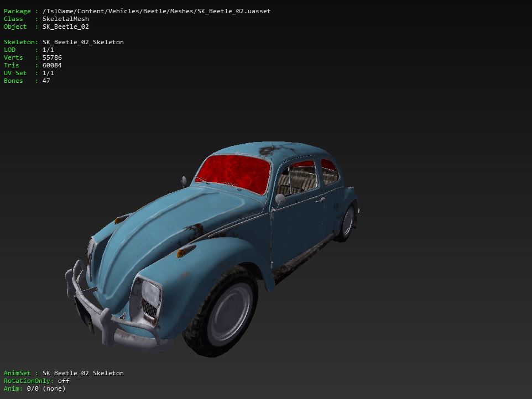Click the RotationOnly label
The image size is (532, 399).
pos(29,381)
